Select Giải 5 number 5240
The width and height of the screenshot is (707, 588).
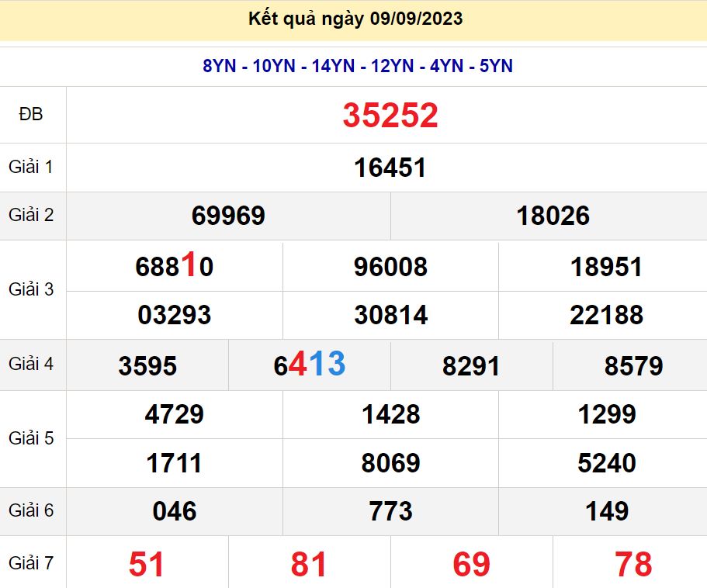point(606,463)
